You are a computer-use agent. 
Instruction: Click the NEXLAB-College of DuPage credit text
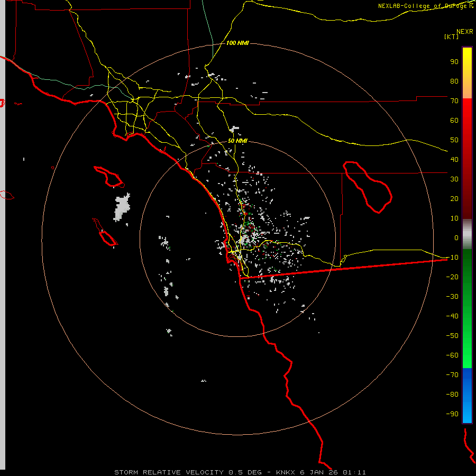pyautogui.click(x=425, y=6)
